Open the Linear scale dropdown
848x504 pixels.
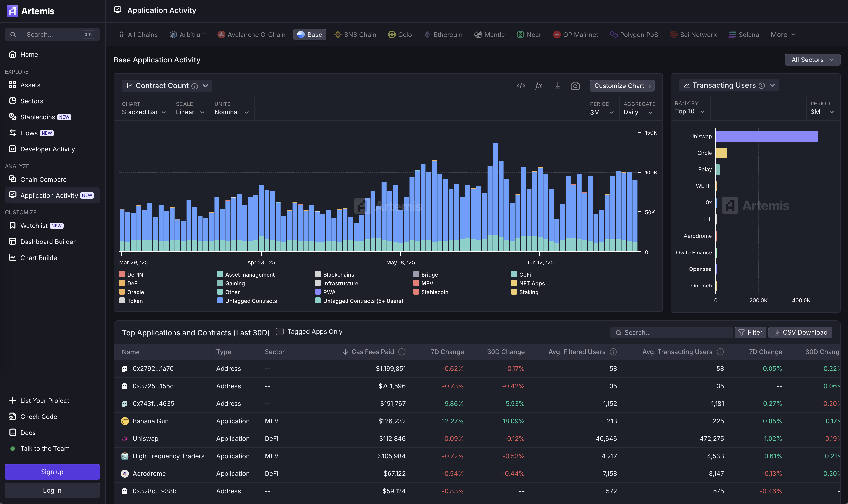[x=190, y=112]
